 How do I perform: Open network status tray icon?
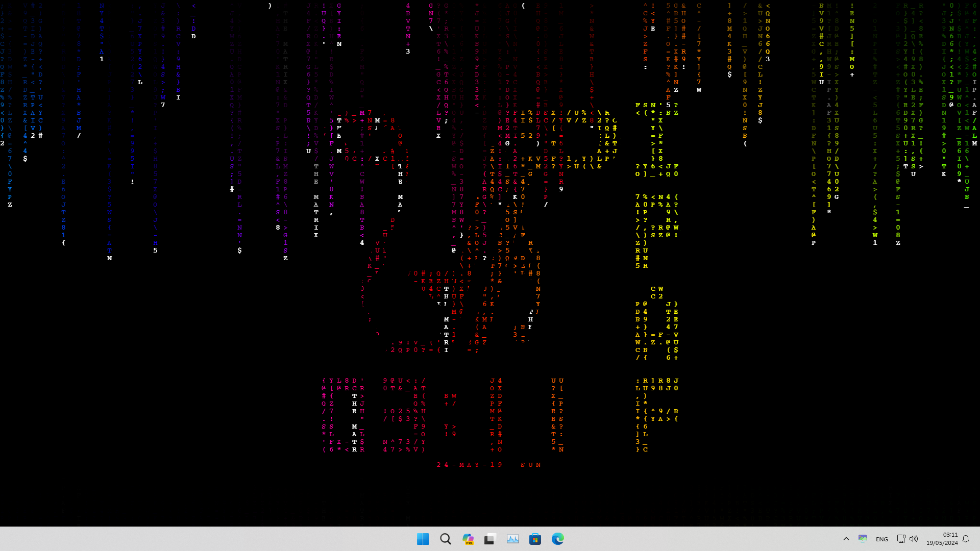click(x=901, y=538)
